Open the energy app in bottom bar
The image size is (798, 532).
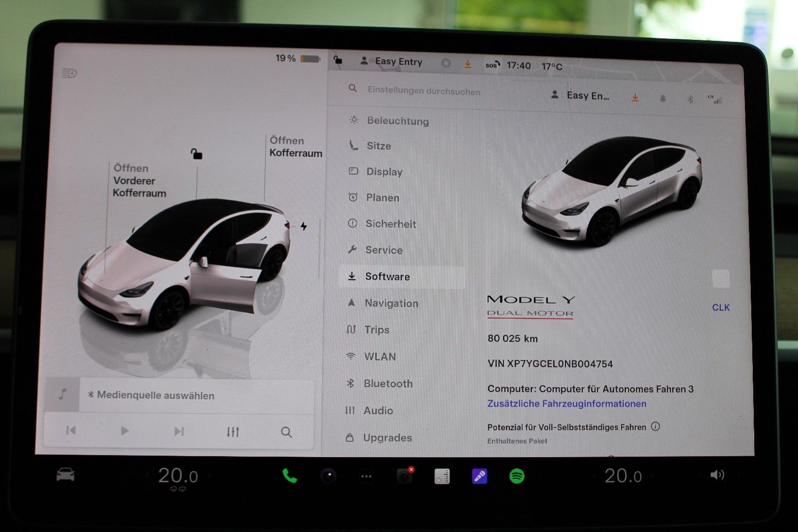tap(442, 476)
